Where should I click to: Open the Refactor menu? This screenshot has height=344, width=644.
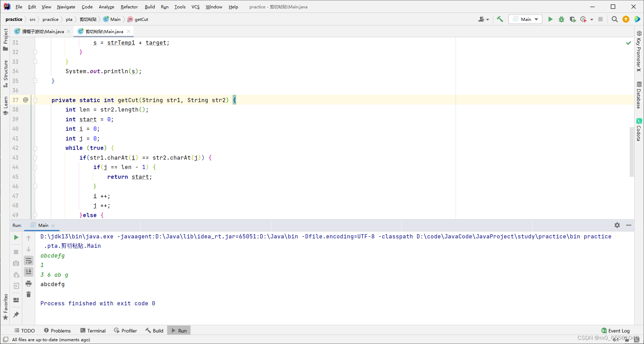tap(129, 7)
